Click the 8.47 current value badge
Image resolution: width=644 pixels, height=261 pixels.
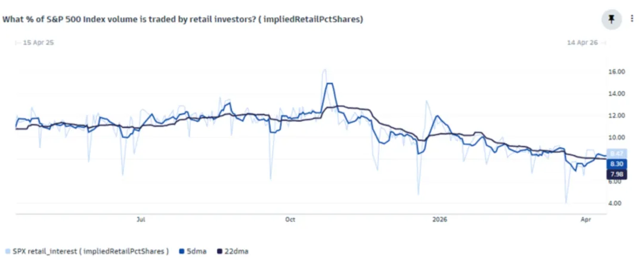pos(617,154)
